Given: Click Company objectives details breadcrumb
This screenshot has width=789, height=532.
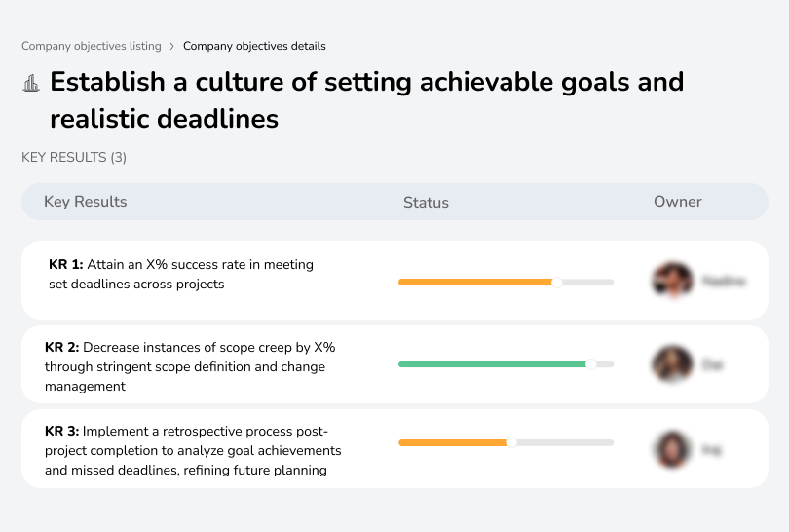Looking at the screenshot, I should tap(254, 46).
